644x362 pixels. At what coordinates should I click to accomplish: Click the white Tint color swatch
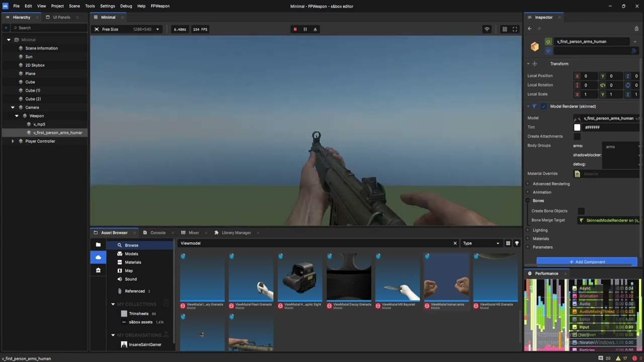coord(577,127)
